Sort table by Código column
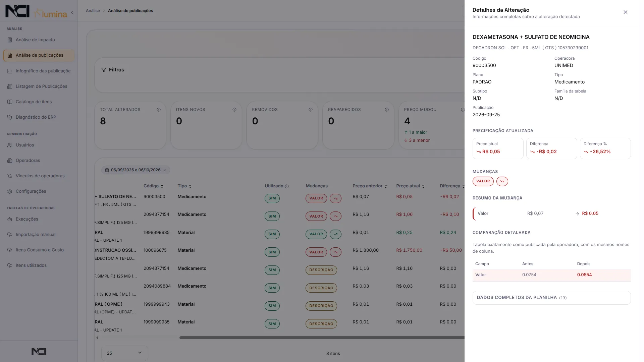Image resolution: width=644 pixels, height=362 pixels. tap(153, 186)
